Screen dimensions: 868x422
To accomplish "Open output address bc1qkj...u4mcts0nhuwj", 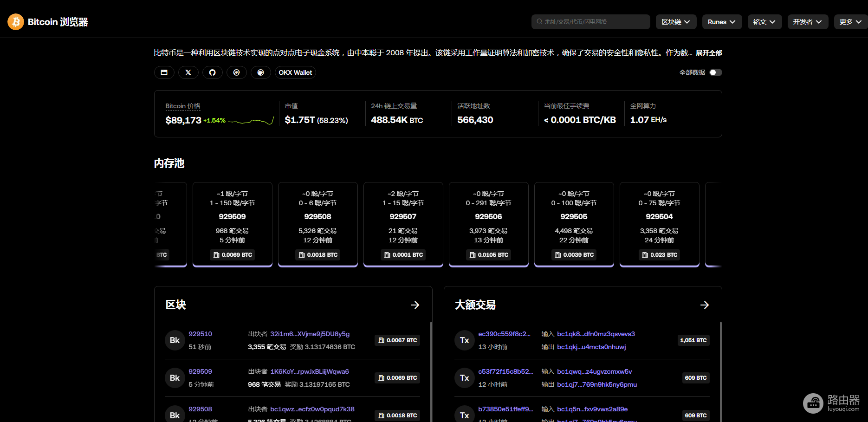I will pos(591,347).
